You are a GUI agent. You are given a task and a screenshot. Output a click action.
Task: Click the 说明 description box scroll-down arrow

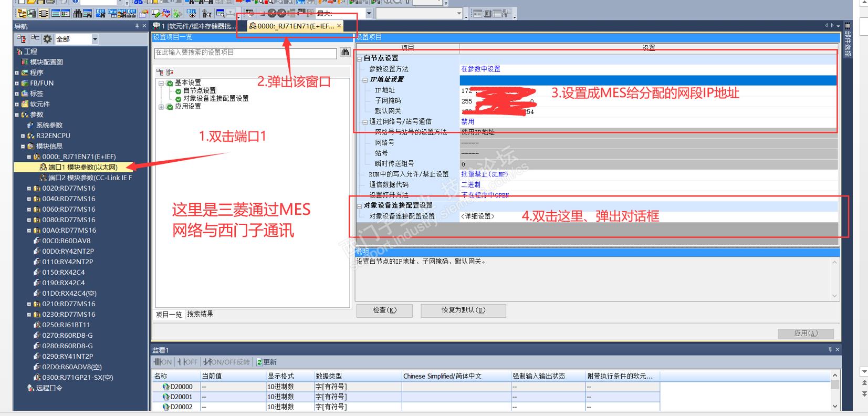click(x=834, y=296)
